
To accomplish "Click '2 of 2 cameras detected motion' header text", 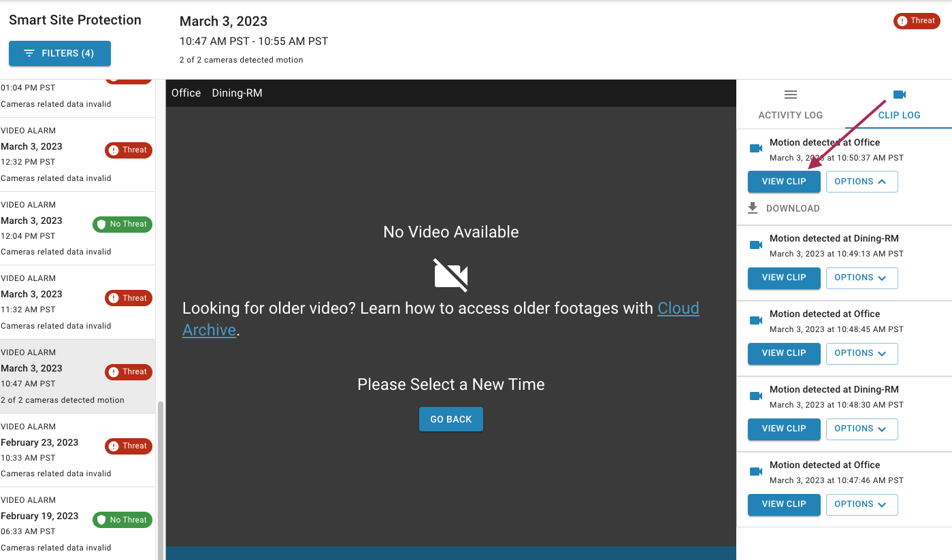I will (x=242, y=60).
